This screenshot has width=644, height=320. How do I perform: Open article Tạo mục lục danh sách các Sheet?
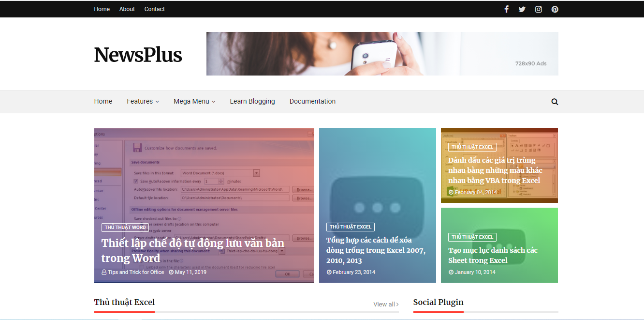point(493,255)
